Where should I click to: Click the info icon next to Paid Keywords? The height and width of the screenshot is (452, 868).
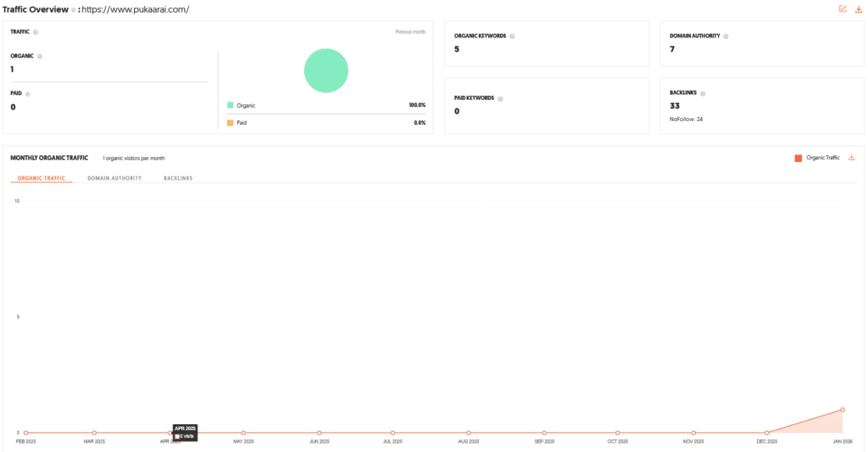(500, 98)
